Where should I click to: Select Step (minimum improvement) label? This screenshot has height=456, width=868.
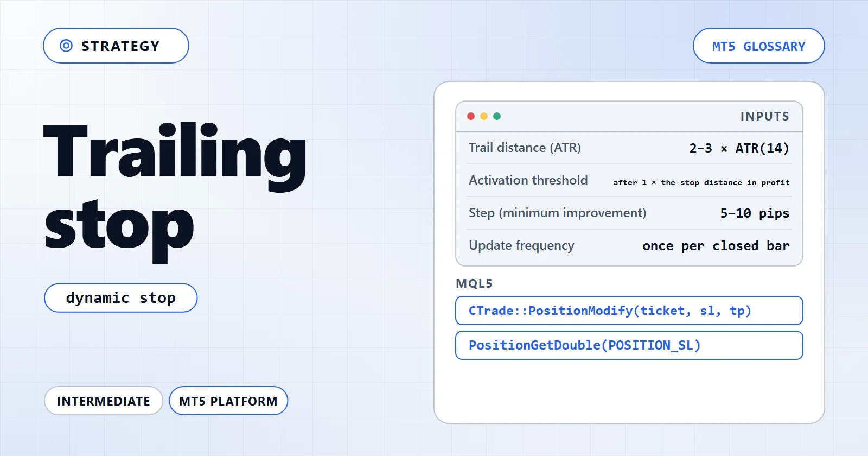[557, 213]
